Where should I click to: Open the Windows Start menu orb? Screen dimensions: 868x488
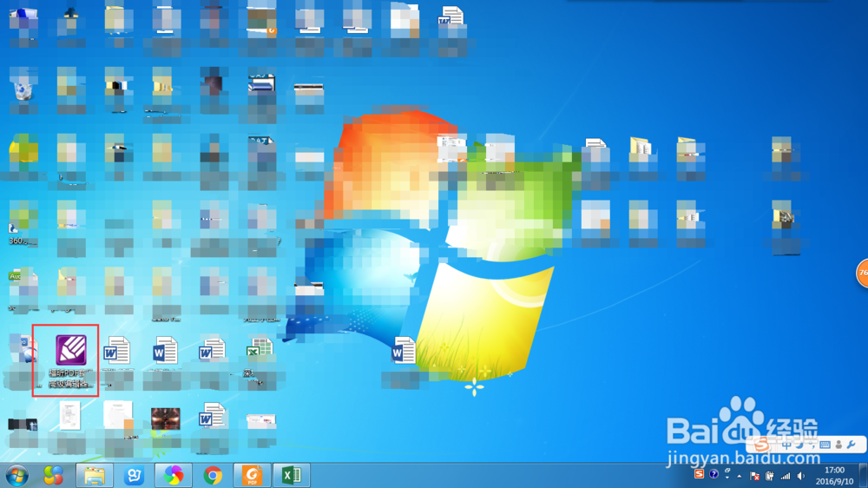(x=17, y=475)
